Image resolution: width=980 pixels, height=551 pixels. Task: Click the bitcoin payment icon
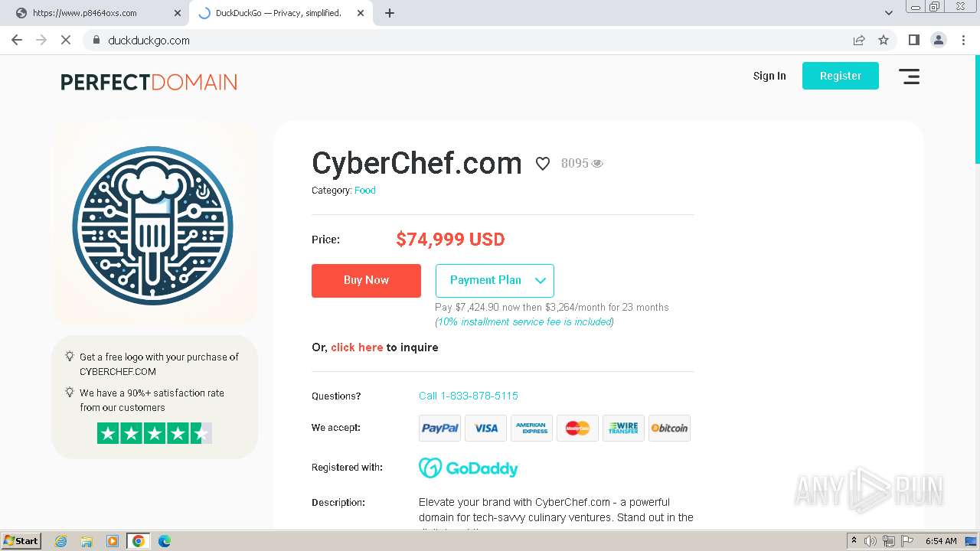pyautogui.click(x=669, y=429)
